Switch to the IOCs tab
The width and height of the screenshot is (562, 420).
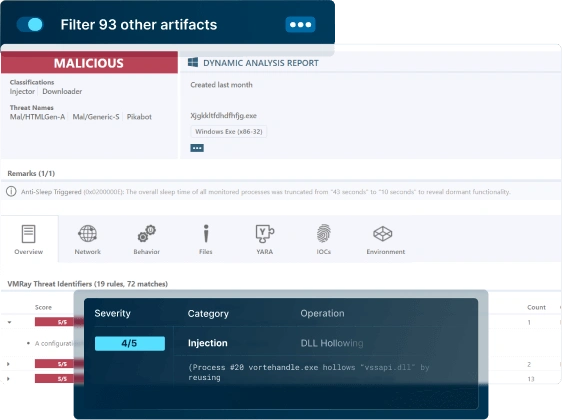[x=323, y=239]
